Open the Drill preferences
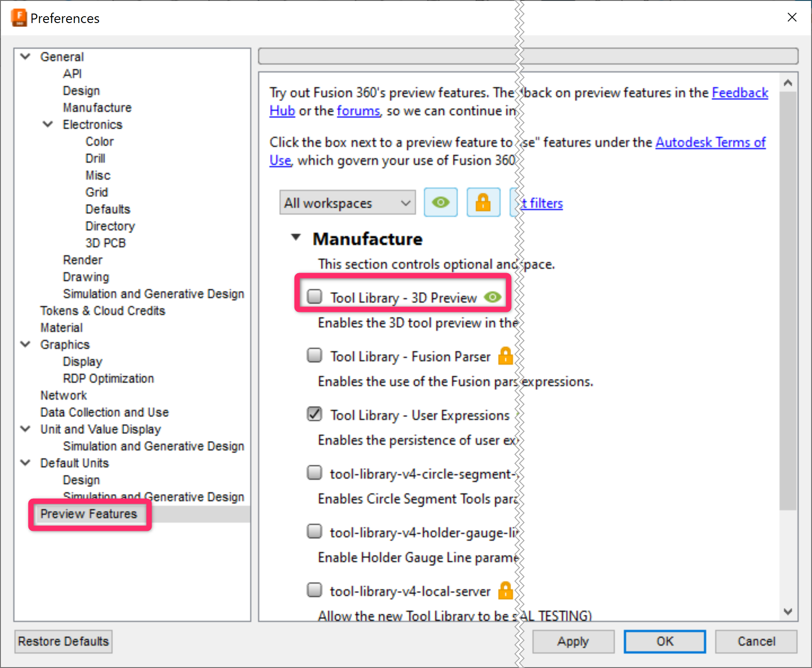 click(95, 158)
